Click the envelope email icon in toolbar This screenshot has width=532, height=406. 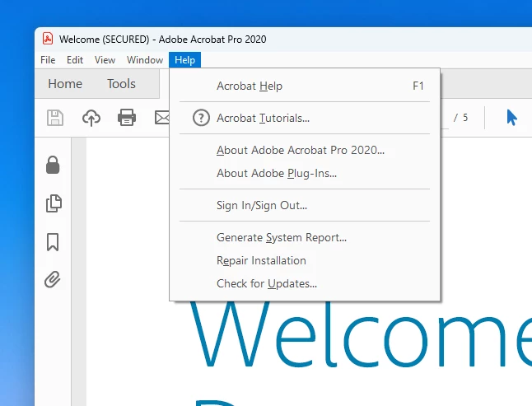(x=162, y=118)
